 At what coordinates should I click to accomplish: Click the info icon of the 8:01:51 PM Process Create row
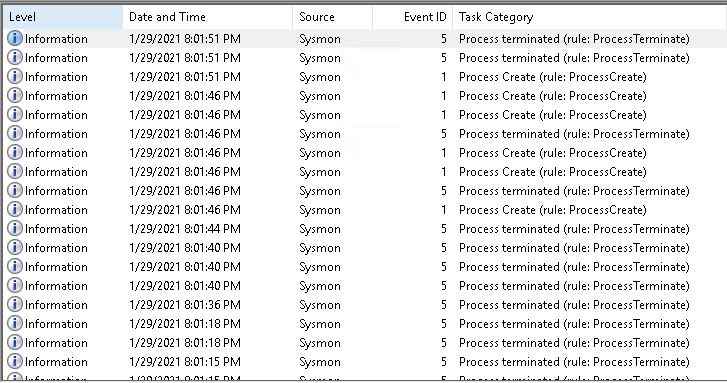click(x=15, y=77)
